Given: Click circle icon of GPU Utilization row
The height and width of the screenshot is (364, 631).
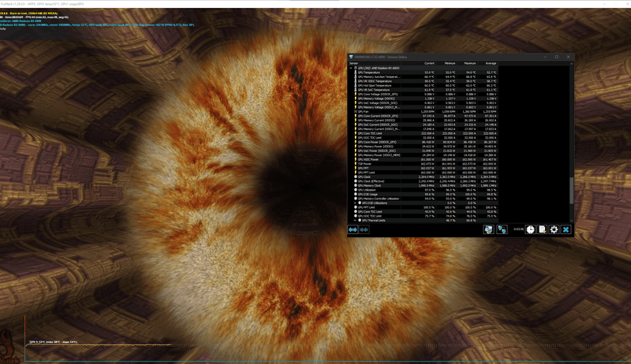Looking at the screenshot, I should tap(356, 190).
